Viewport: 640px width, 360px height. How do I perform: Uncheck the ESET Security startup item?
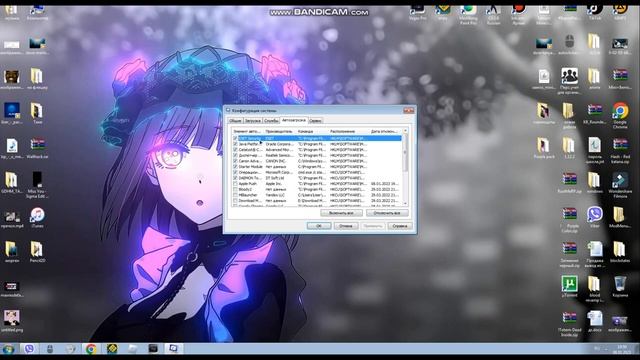pos(235,138)
